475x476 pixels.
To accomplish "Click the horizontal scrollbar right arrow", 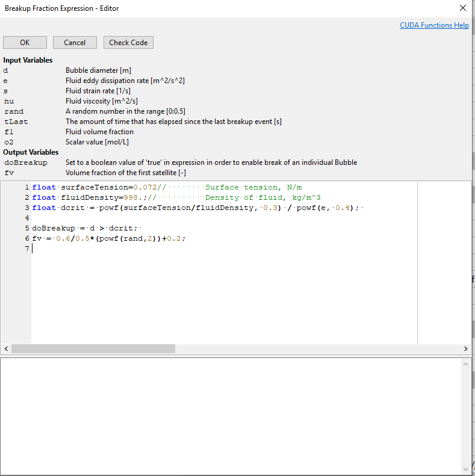I will point(465,349).
